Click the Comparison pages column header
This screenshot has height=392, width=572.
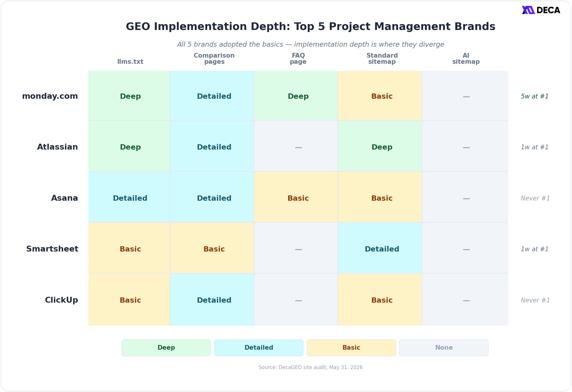(214, 58)
